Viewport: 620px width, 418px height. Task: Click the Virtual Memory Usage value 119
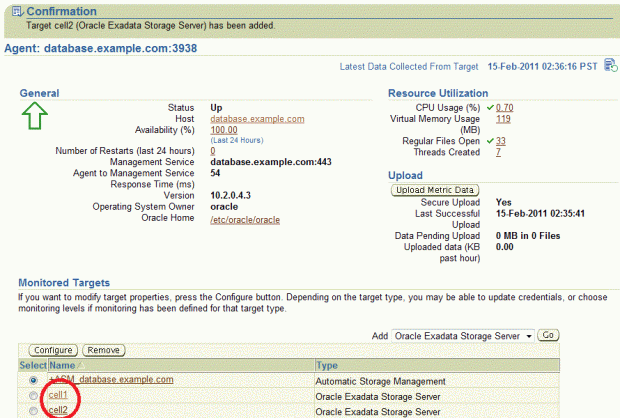click(x=503, y=119)
